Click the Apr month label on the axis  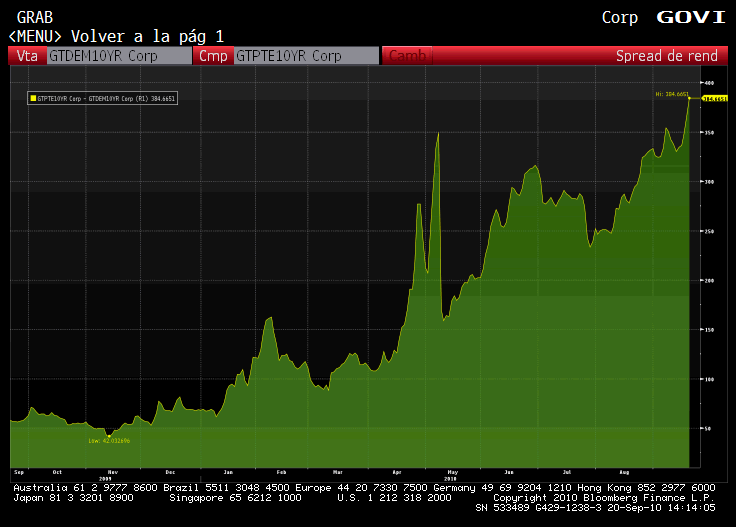[397, 472]
